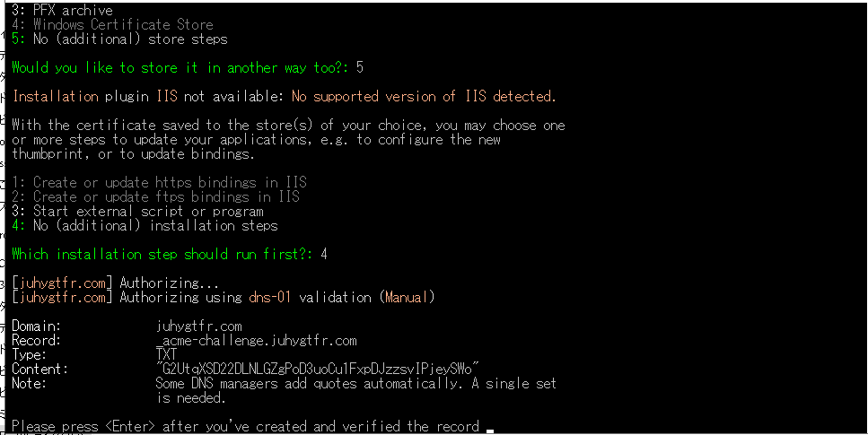This screenshot has height=435, width=868.
Task: Select 'Create or update https bindings in IIS'
Action: (x=170, y=182)
